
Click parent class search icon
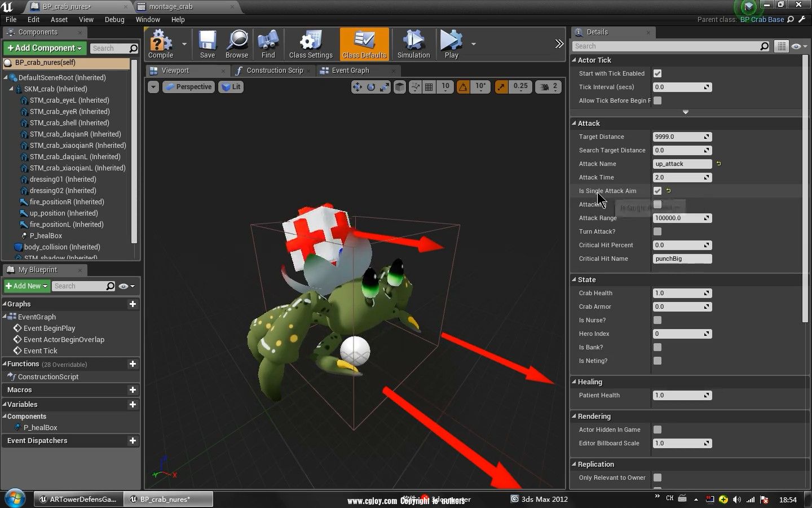point(791,19)
